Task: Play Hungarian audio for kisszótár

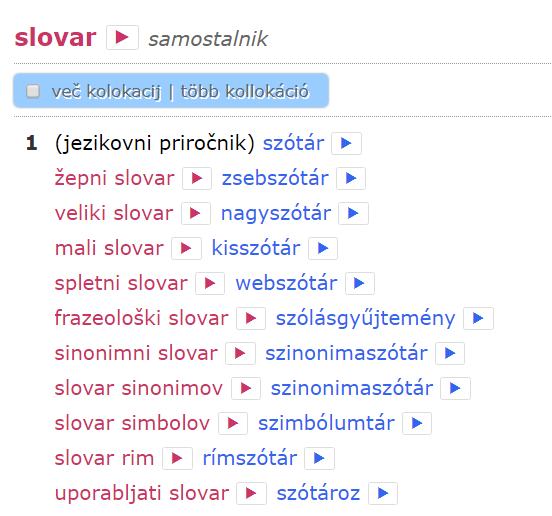Action: tap(323, 248)
